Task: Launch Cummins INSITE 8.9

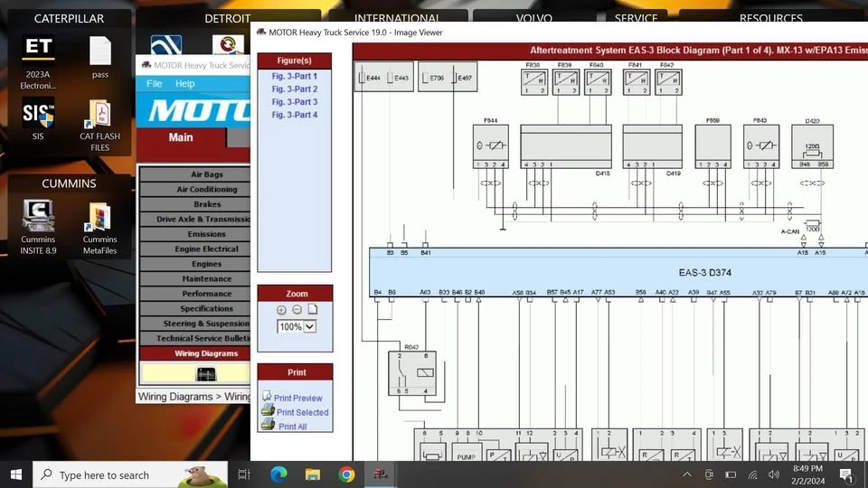Action: [38, 227]
